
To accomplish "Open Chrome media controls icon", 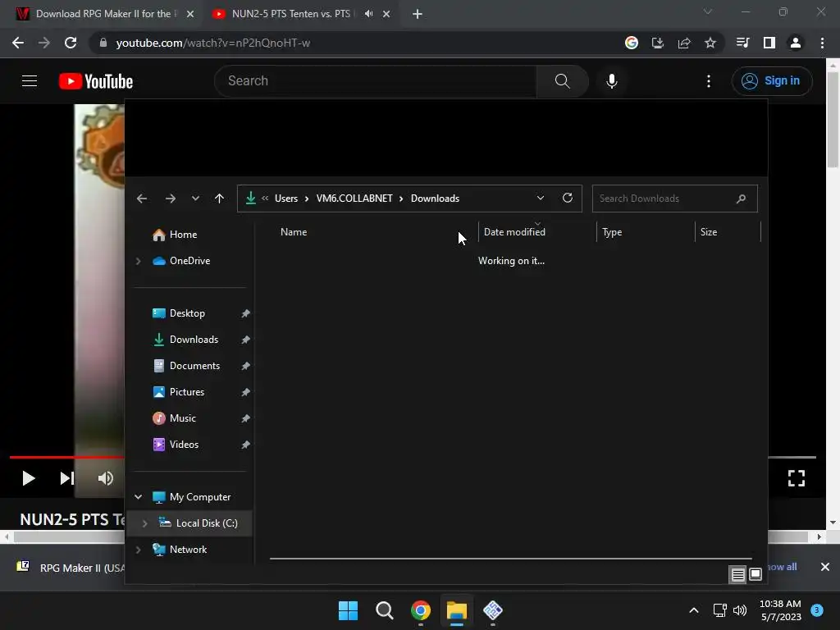I will [x=742, y=43].
